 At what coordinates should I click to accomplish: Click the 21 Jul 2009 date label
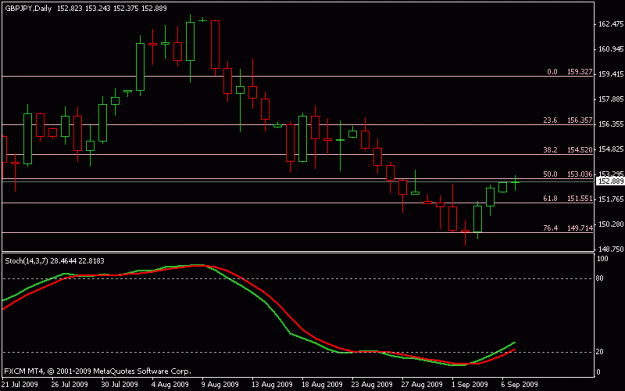[x=20, y=385]
